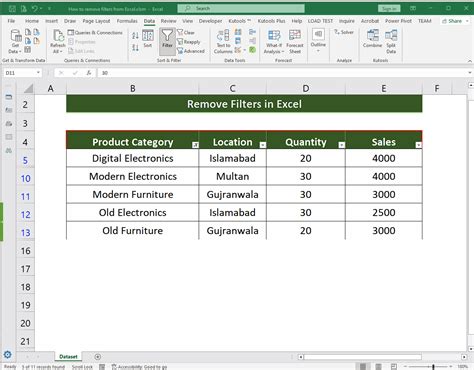The height and width of the screenshot is (370, 474).
Task: Click the zoom level 100% text
Action: coord(463,367)
